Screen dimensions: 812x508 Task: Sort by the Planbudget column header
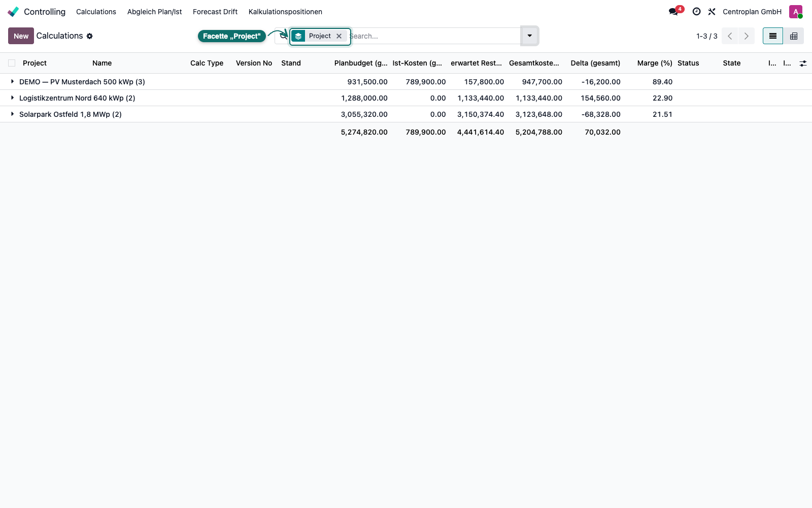pyautogui.click(x=361, y=63)
